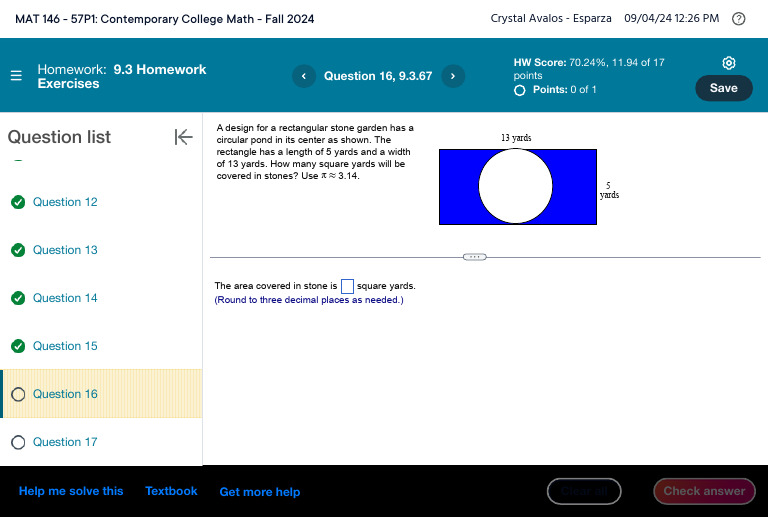Click the Clear all button

(584, 491)
